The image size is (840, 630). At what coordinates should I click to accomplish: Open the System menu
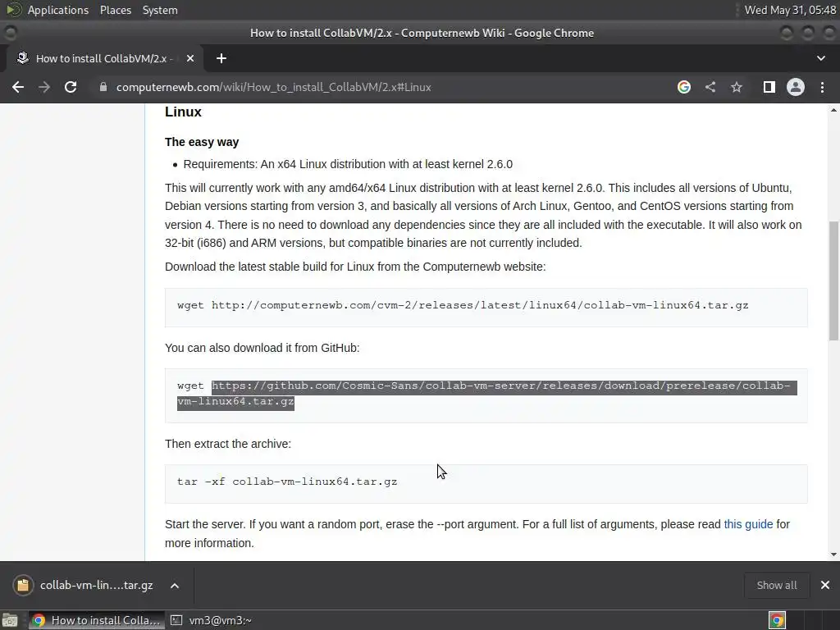click(x=160, y=10)
